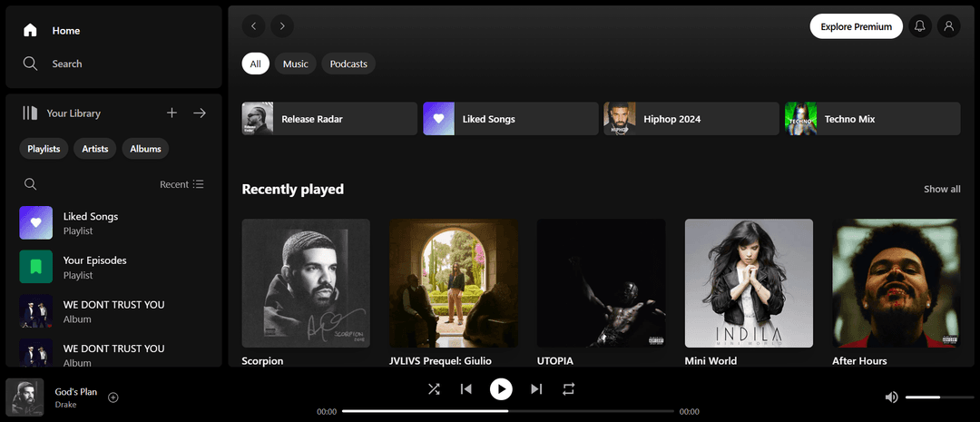Play the current track
Image resolution: width=980 pixels, height=422 pixels.
click(x=501, y=388)
